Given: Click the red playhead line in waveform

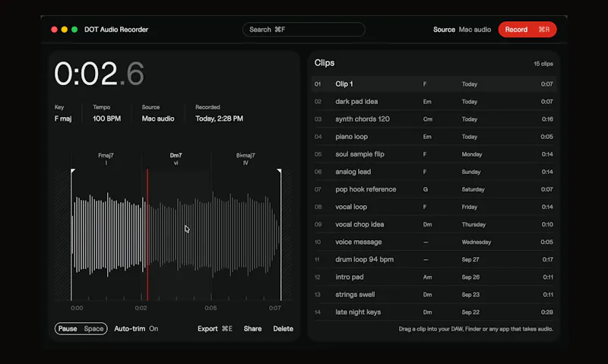Looking at the screenshot, I should coord(147,235).
